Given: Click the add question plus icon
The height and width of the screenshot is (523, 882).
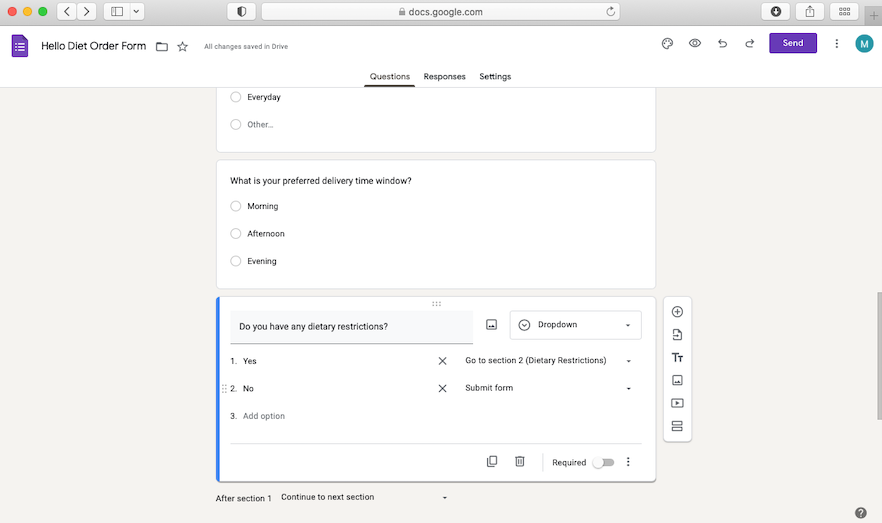Looking at the screenshot, I should coord(677,312).
